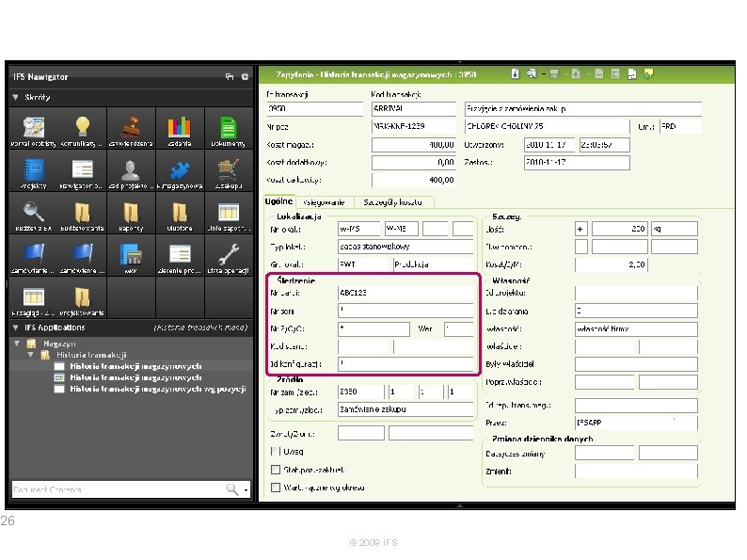Open the Projektowania folder shortcut
This screenshot has height=560, width=747.
tap(83, 297)
